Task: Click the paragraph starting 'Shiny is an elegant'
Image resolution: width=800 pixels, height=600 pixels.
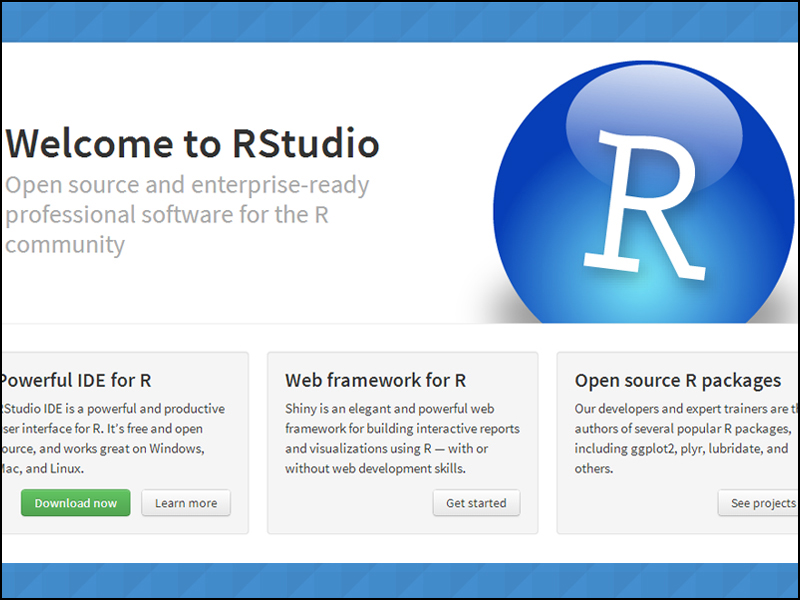Action: (402, 439)
